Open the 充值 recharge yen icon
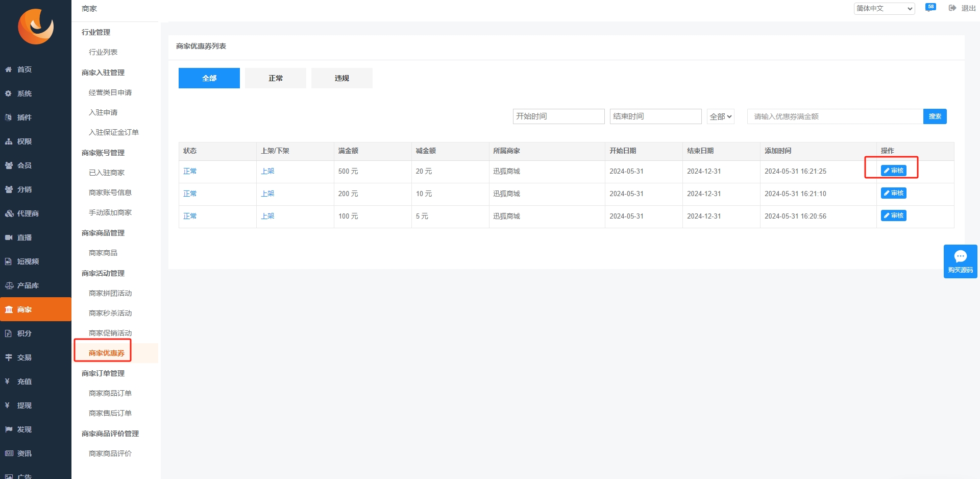 (x=8, y=381)
